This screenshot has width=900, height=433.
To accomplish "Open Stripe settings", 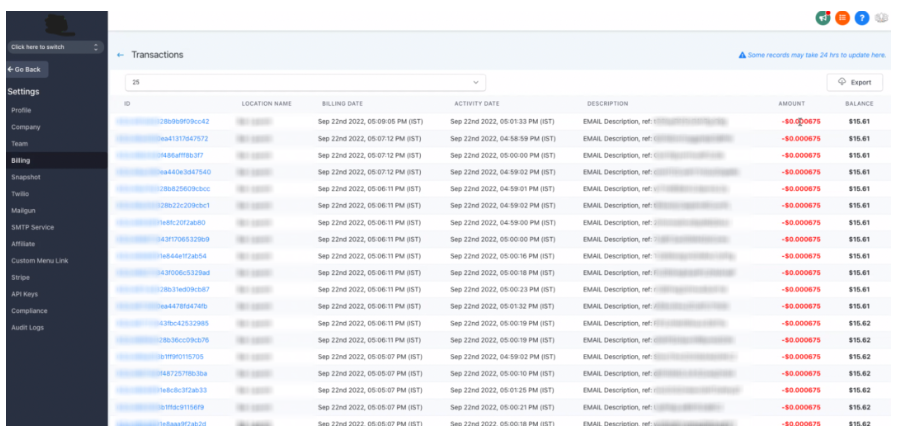I will [x=21, y=277].
